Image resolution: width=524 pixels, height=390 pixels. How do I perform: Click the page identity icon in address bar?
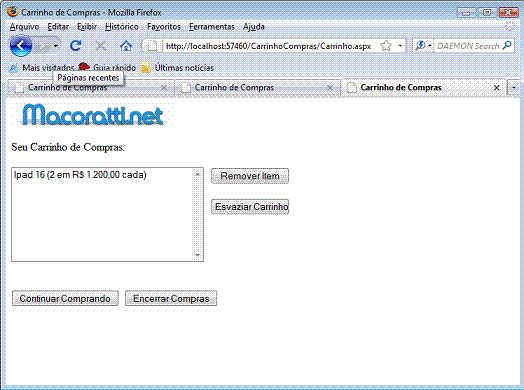(152, 46)
